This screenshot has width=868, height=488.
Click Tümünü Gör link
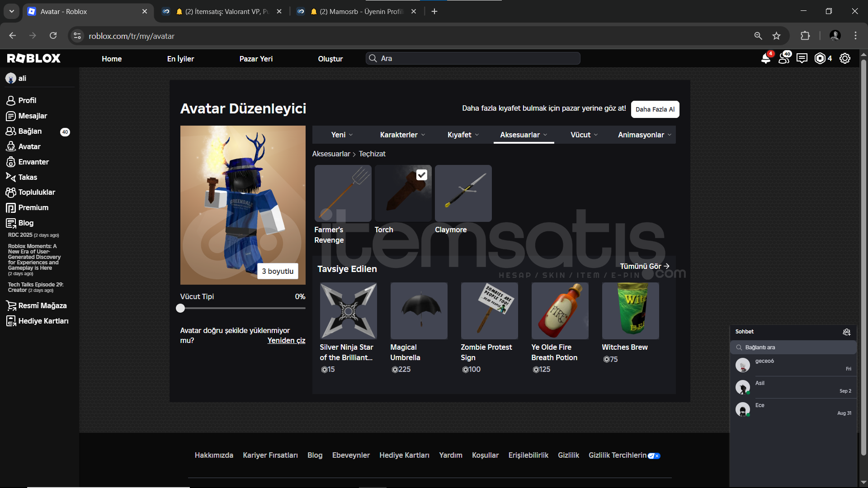(x=645, y=266)
